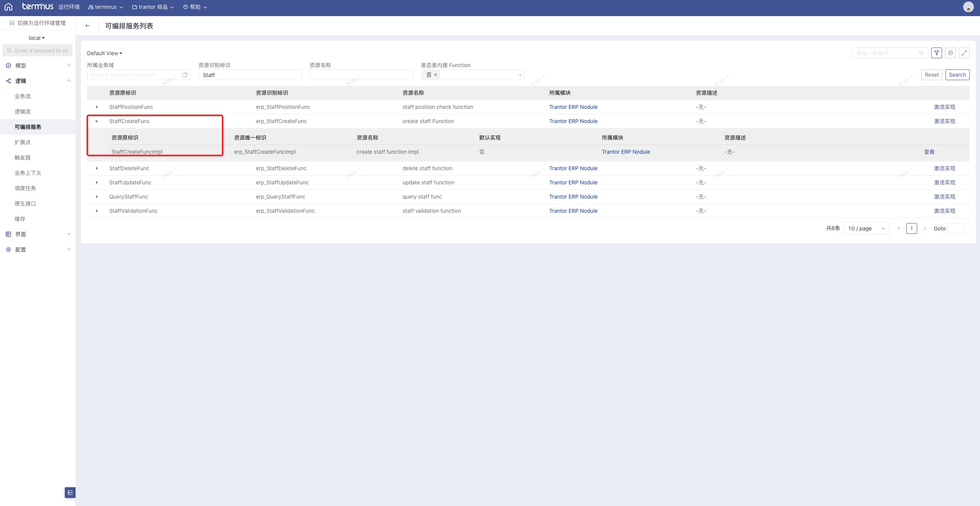Image resolution: width=980 pixels, height=506 pixels.
Task: Open table settings gear icon
Action: click(x=950, y=53)
